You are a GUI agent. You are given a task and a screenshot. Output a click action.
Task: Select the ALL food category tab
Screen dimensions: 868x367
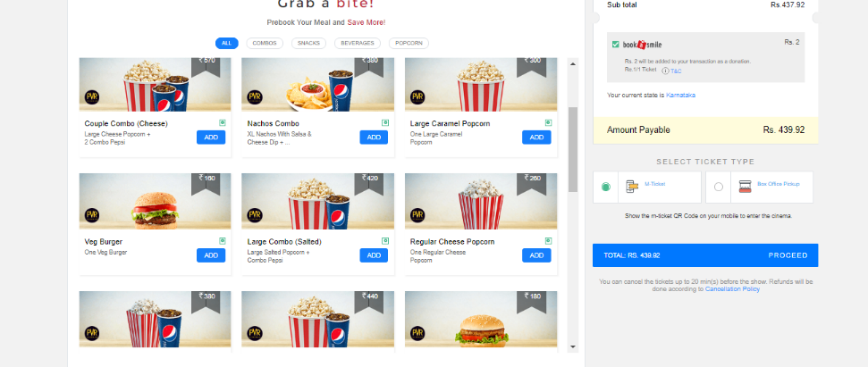pos(226,43)
